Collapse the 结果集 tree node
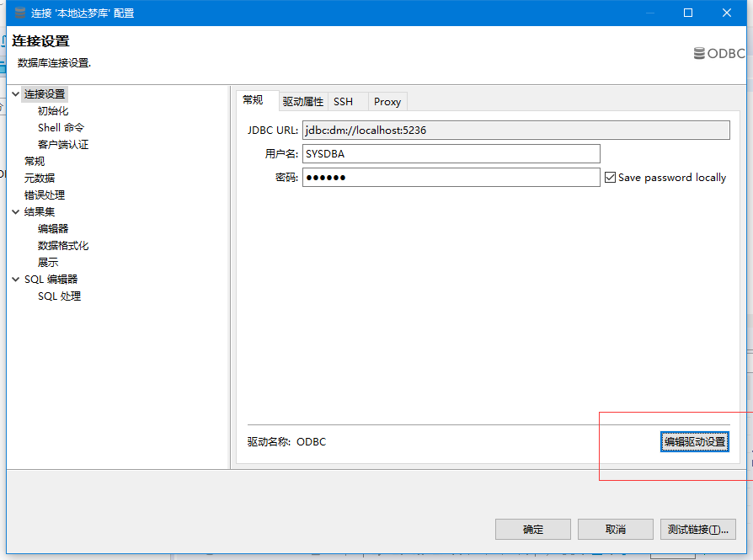Viewport: 753px width, 560px height. point(16,212)
